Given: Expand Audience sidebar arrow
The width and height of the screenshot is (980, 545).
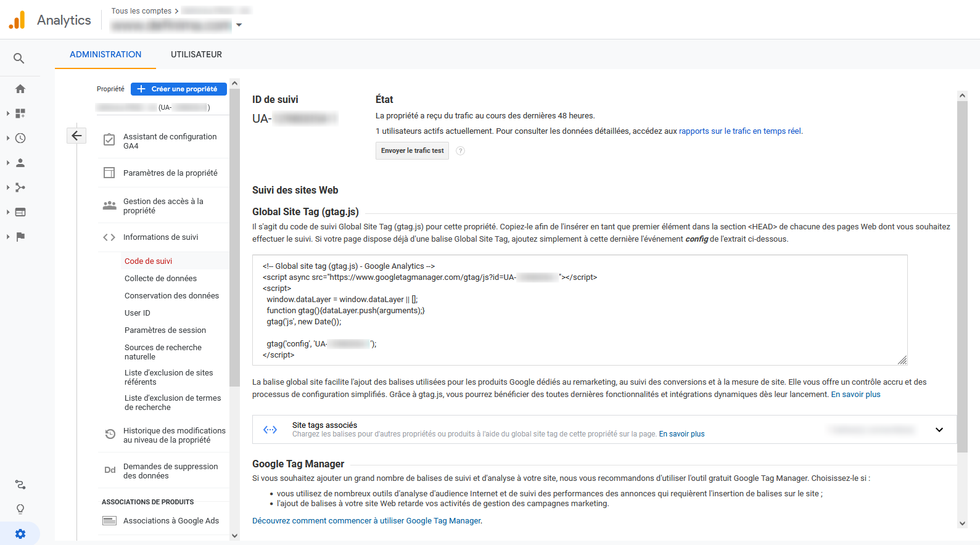Looking at the screenshot, I should tap(8, 163).
